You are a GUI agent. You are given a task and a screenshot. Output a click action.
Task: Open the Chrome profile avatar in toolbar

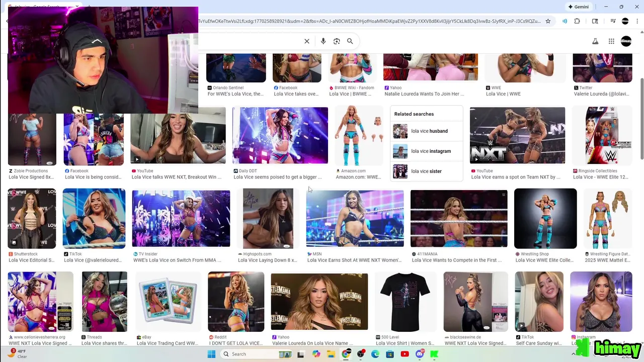pos(625,21)
